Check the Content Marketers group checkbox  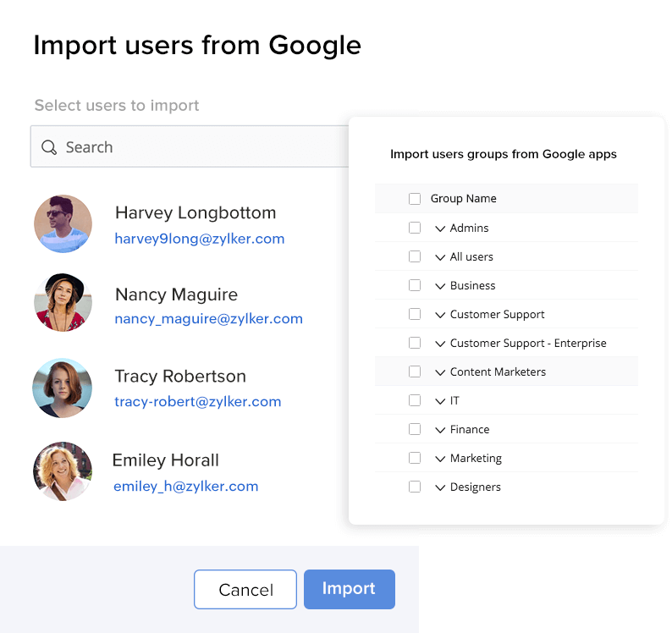pyautogui.click(x=415, y=372)
